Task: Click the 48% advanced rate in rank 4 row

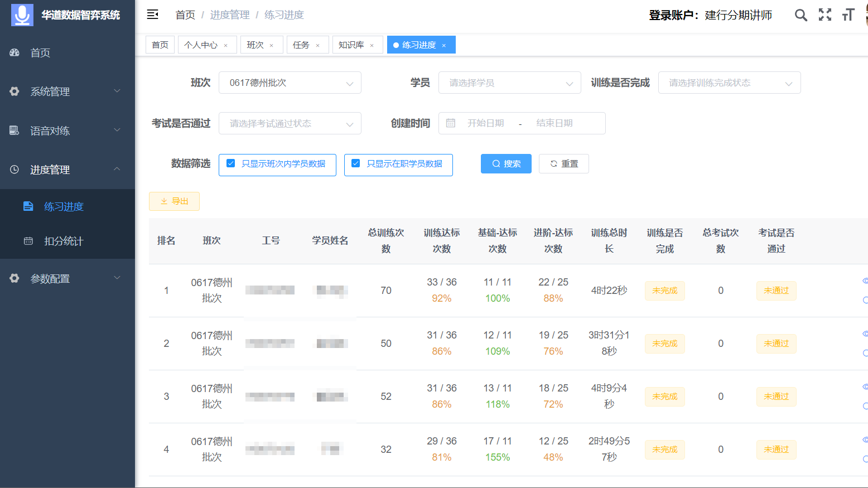Action: [553, 457]
